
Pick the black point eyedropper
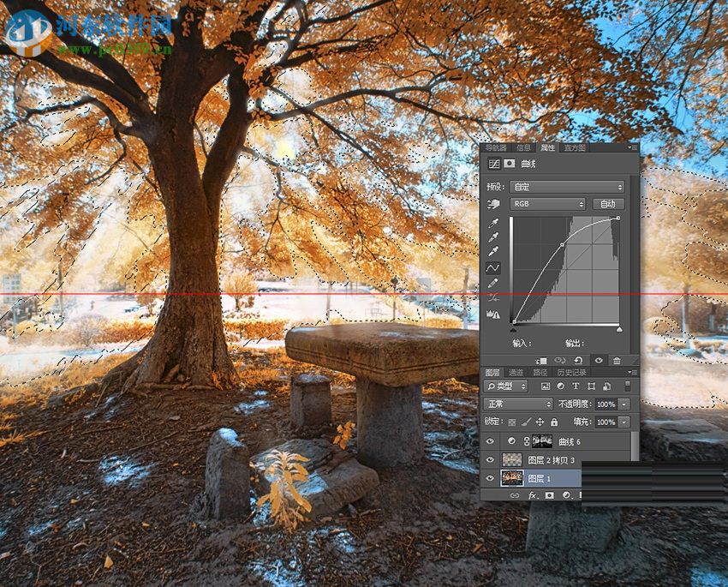point(493,224)
